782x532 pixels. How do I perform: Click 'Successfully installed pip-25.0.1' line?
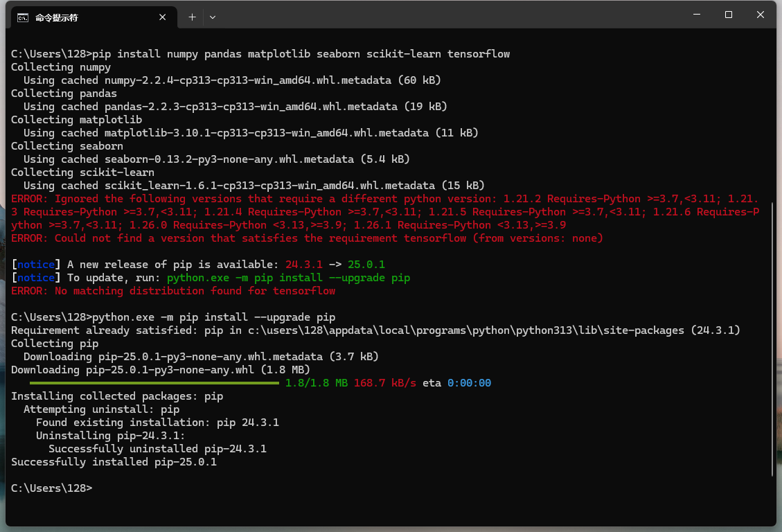114,462
